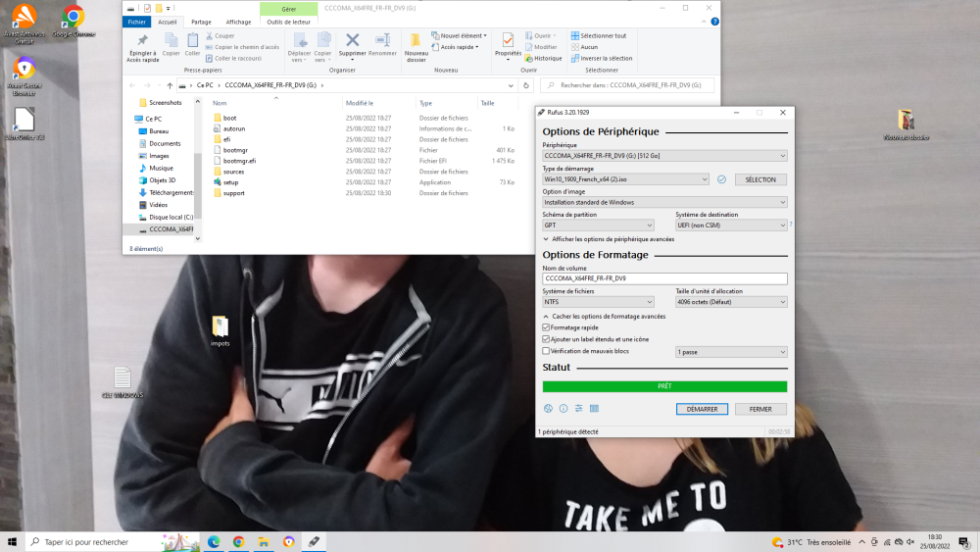Open Avast Secure Browser desktop icon
This screenshot has width=980, height=552.
(x=24, y=76)
